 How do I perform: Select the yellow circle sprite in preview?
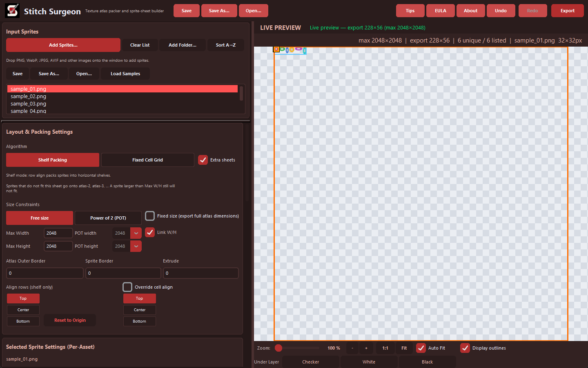(x=292, y=49)
